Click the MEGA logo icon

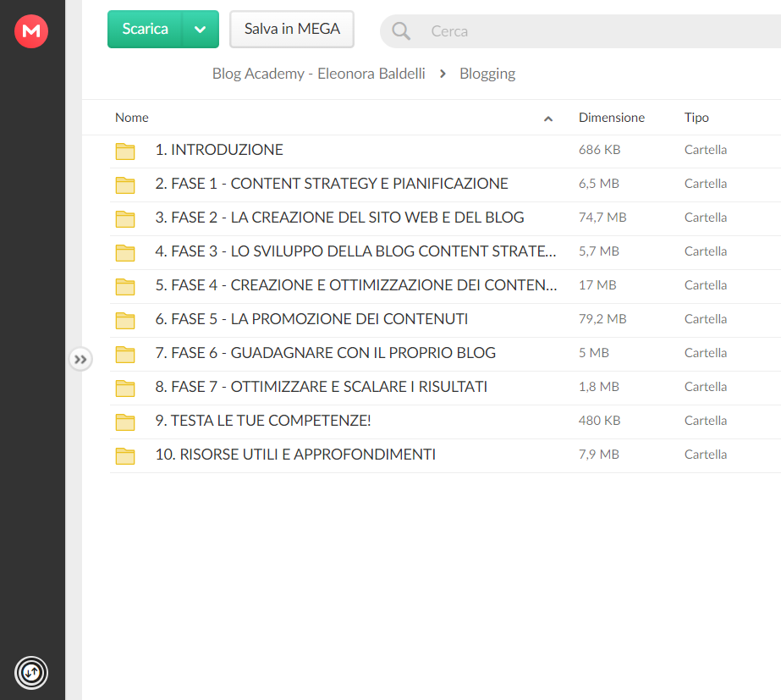[31, 30]
